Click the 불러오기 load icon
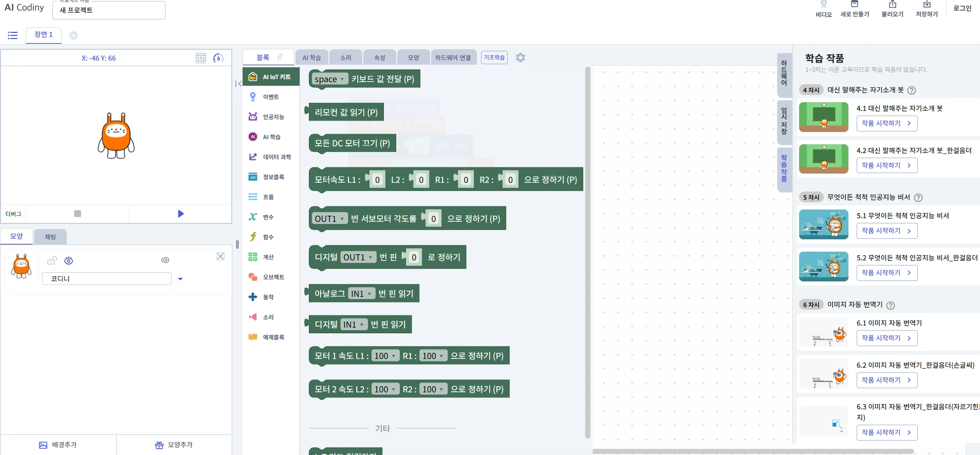 tap(893, 9)
